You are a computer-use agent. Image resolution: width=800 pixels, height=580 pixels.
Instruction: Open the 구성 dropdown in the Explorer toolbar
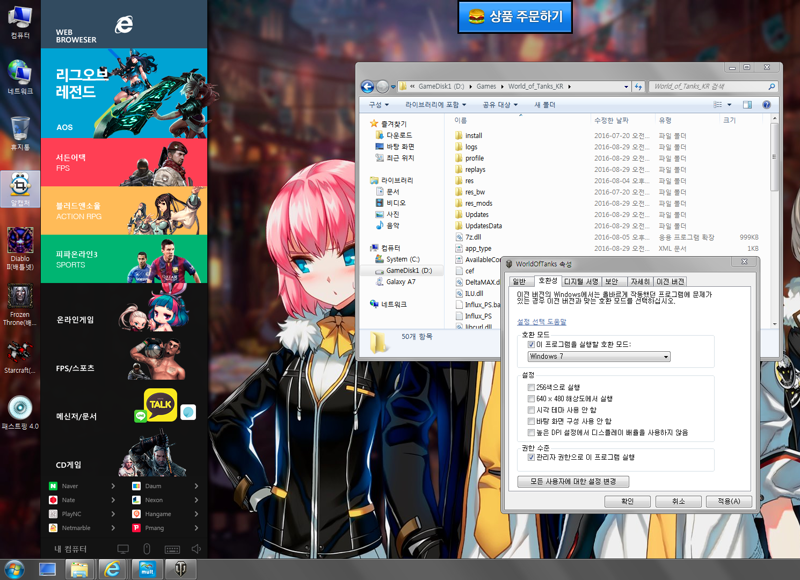point(379,105)
